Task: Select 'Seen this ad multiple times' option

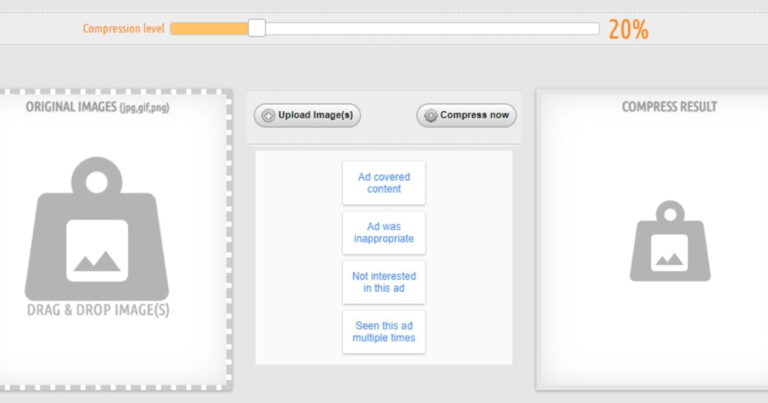Action: [383, 332]
